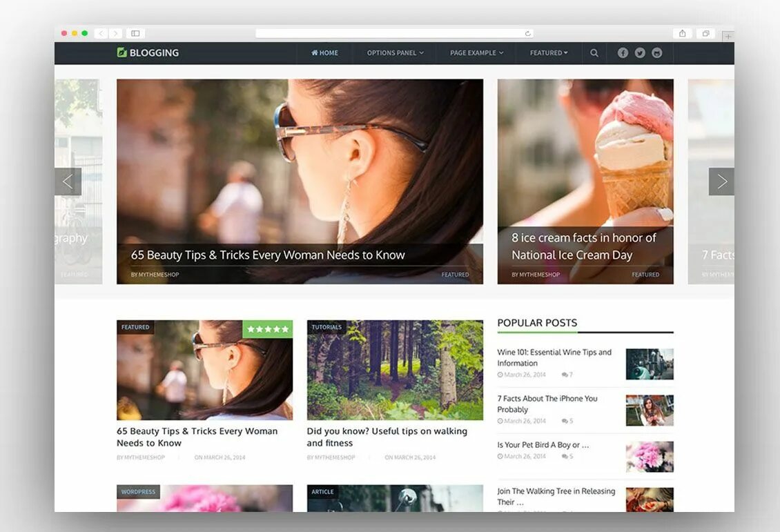Click the browser back button

tap(101, 33)
